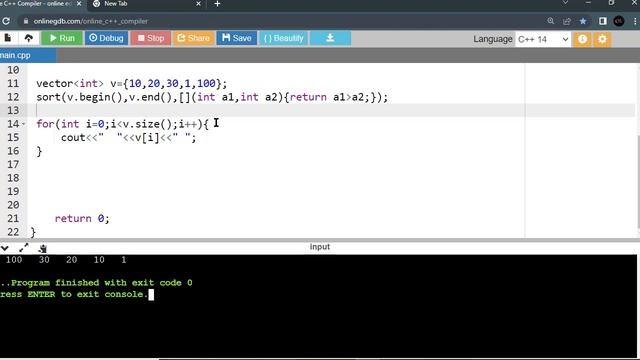640x360 pixels.
Task: Create a new file
Action: click(x=8, y=38)
